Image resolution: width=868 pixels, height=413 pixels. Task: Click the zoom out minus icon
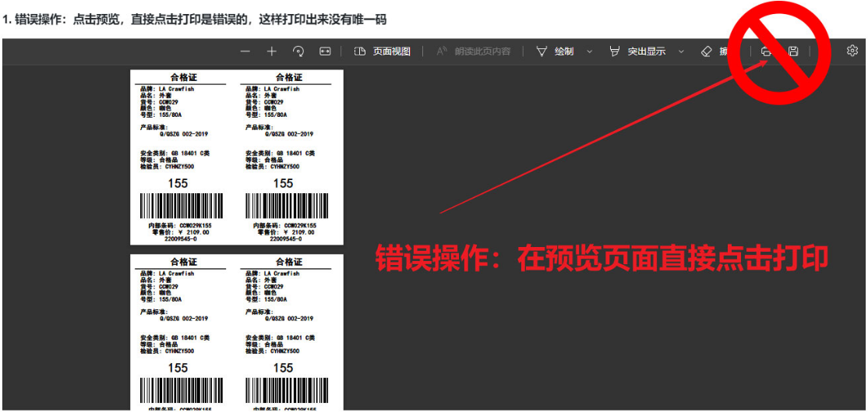coord(245,51)
